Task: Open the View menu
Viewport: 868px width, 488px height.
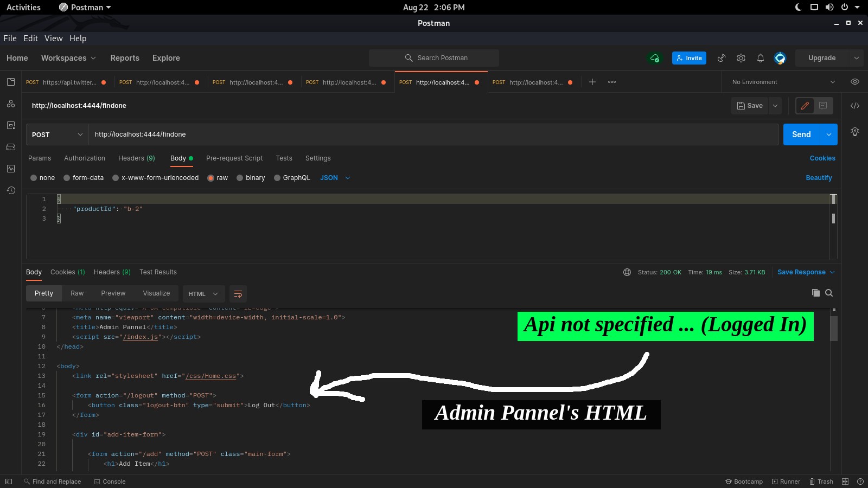Action: click(54, 38)
